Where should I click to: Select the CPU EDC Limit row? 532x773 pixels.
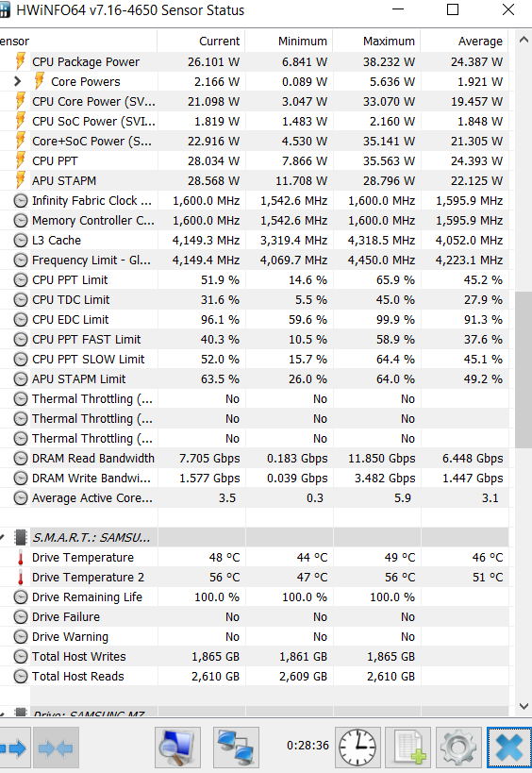tap(254, 319)
